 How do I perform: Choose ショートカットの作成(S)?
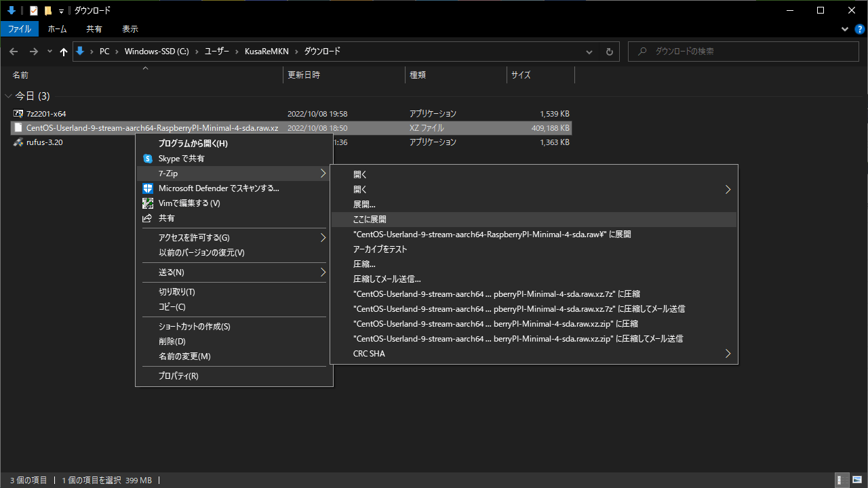point(234,327)
